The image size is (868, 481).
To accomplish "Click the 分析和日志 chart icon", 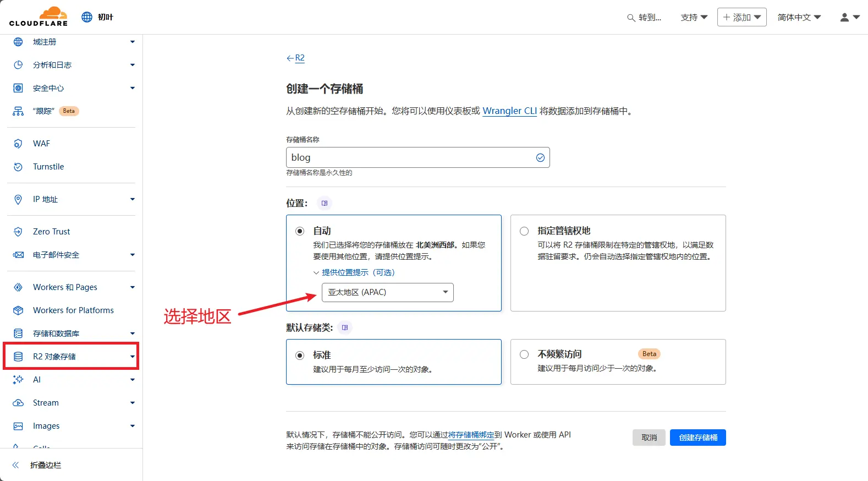I will click(18, 65).
